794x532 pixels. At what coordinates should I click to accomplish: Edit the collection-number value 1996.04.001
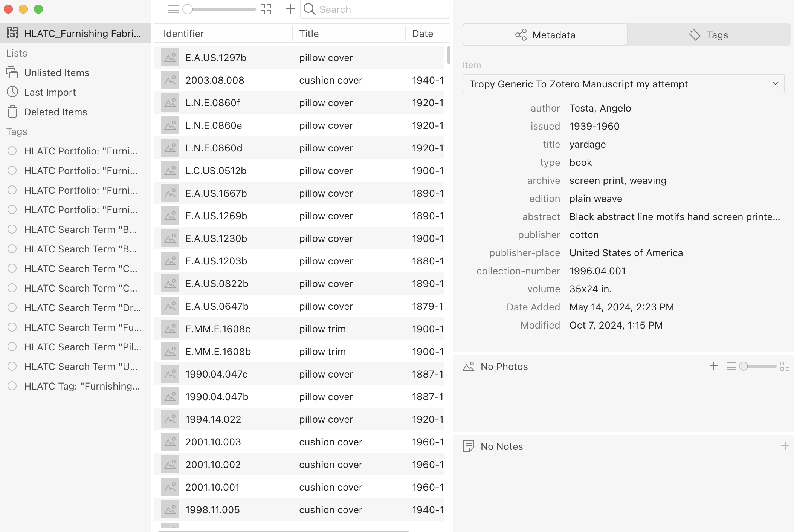597,271
